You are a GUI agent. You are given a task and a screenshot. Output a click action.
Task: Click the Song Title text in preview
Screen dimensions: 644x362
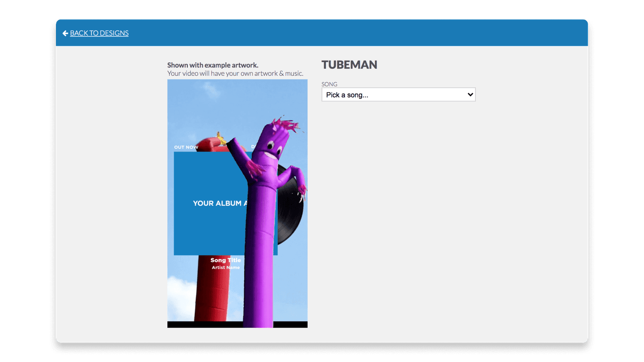(x=225, y=260)
